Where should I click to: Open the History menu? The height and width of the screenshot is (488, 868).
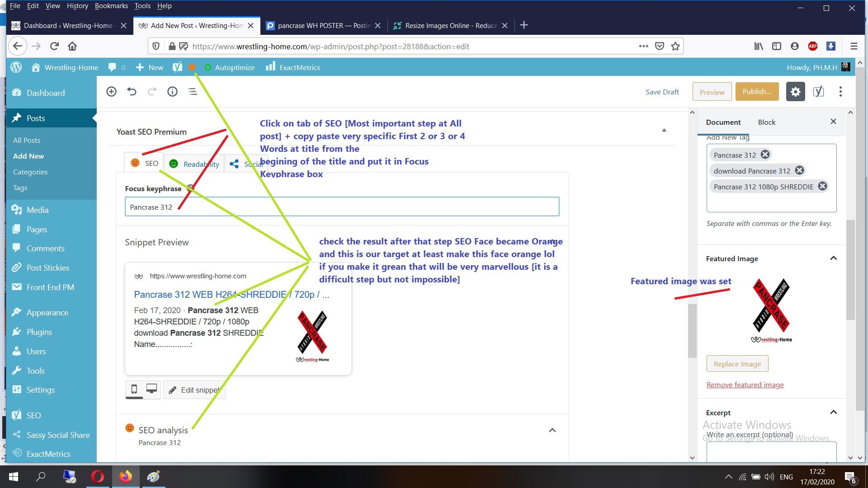pos(77,6)
